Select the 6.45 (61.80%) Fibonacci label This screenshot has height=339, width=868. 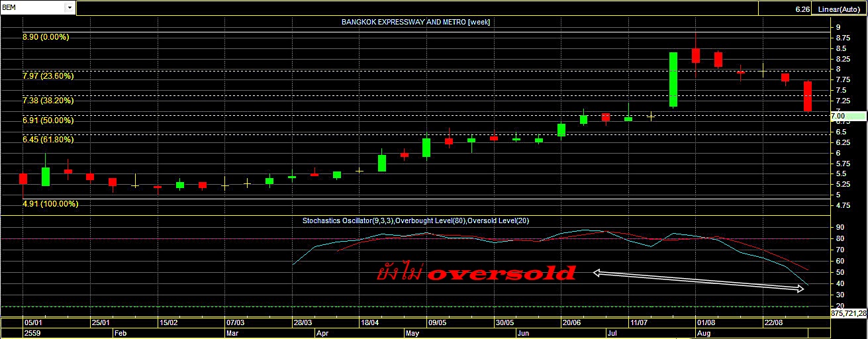pyautogui.click(x=48, y=140)
